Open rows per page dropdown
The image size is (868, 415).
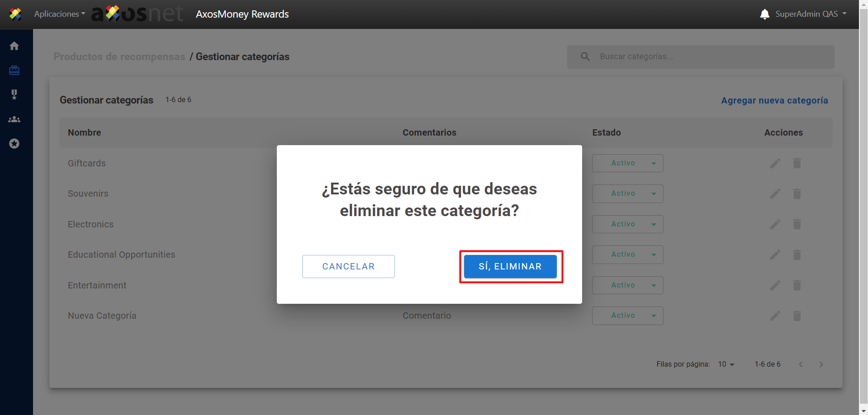[726, 364]
